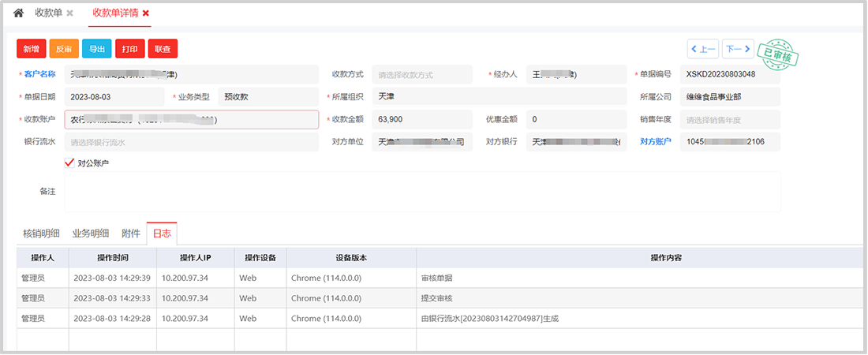This screenshot has height=355, width=868.
Task: Go to previous record with 上一 button
Action: [x=702, y=49]
